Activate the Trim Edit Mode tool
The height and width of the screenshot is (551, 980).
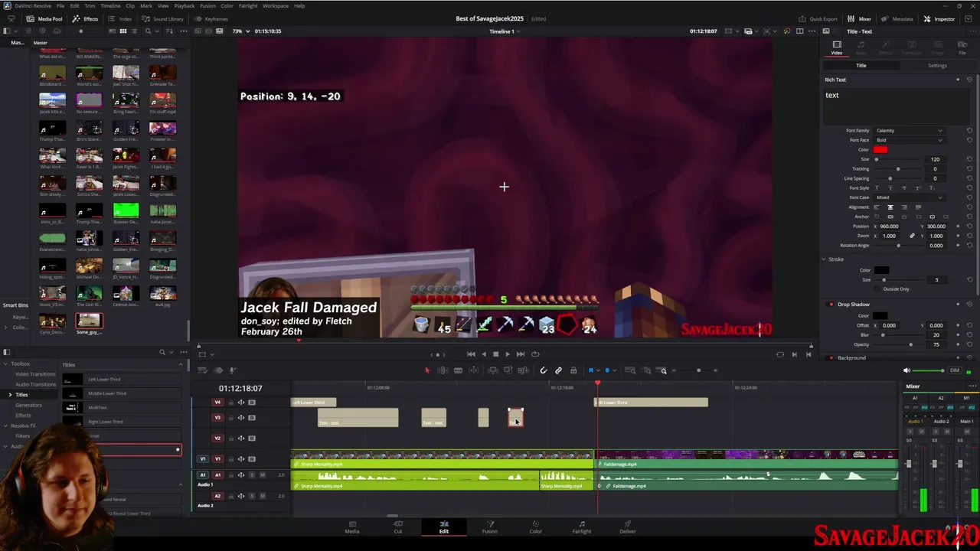point(443,370)
